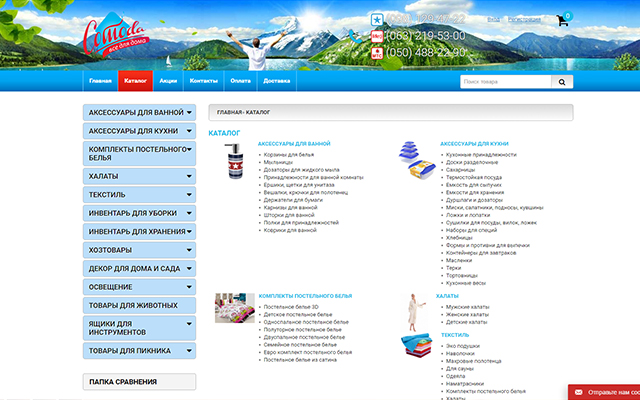Expand Инвентарь для хранения sidebar arrow
Image resolution: width=640 pixels, height=400 pixels.
pyautogui.click(x=189, y=231)
